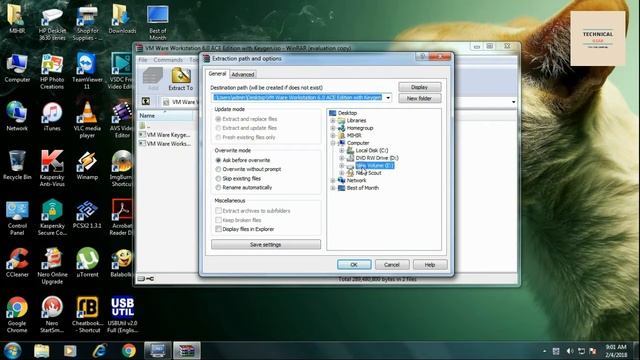Open Nero Online Upgrade icon

click(52, 266)
